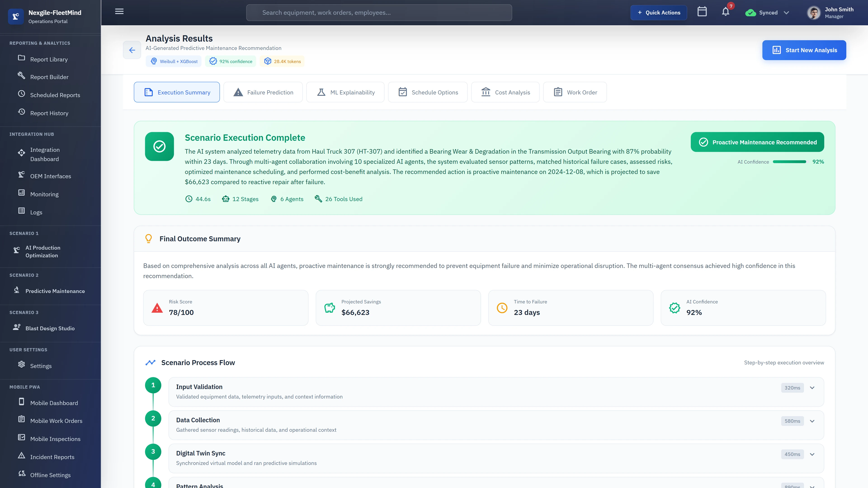Open the hamburger navigation menu
The height and width of the screenshot is (488, 868).
(119, 11)
